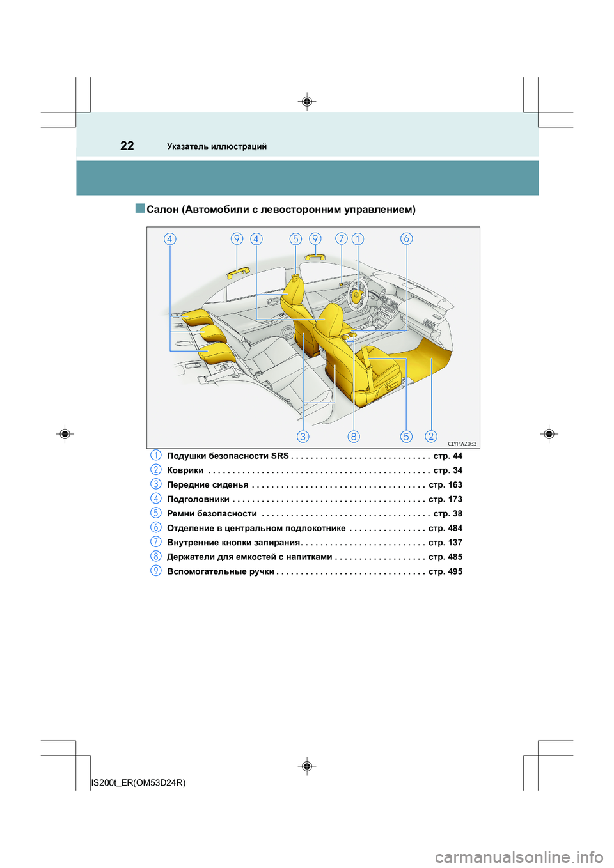Click the 'Внутренние кнопки запирания' entry

[233, 543]
